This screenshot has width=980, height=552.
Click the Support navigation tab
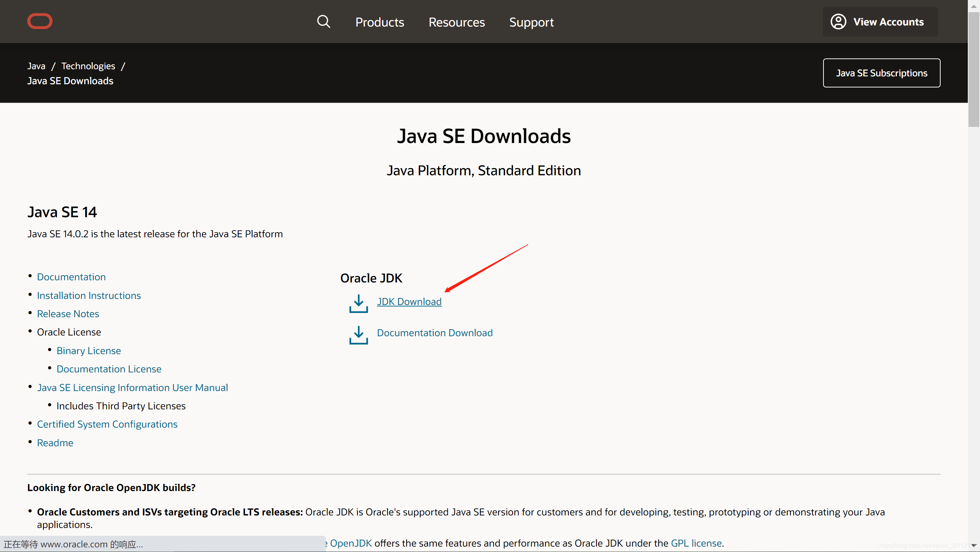click(x=532, y=22)
